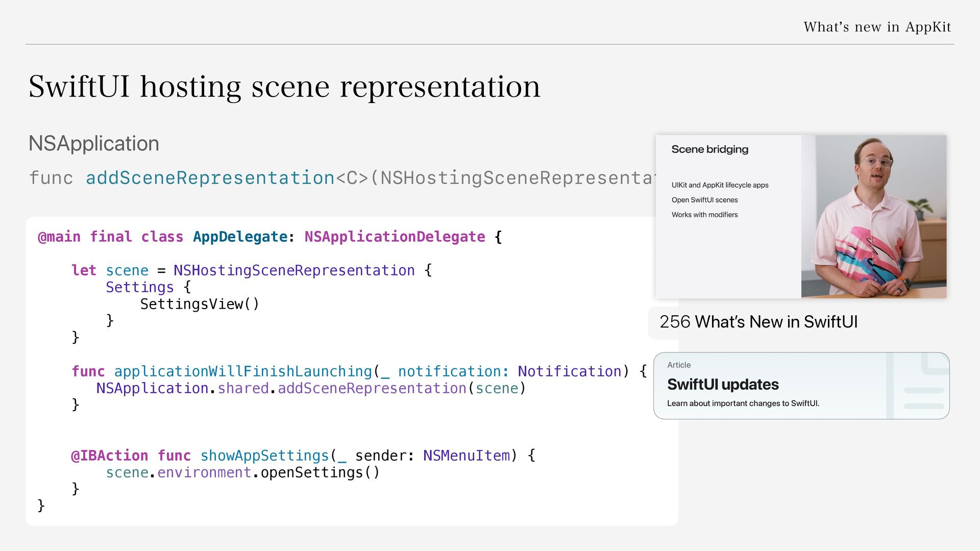Click the 'Article' label on the card

click(679, 365)
